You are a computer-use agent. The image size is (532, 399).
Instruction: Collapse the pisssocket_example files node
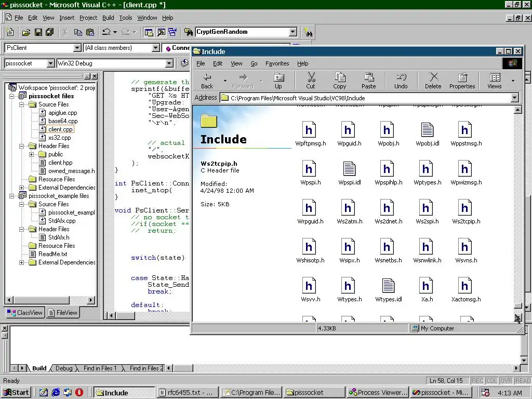click(x=11, y=196)
